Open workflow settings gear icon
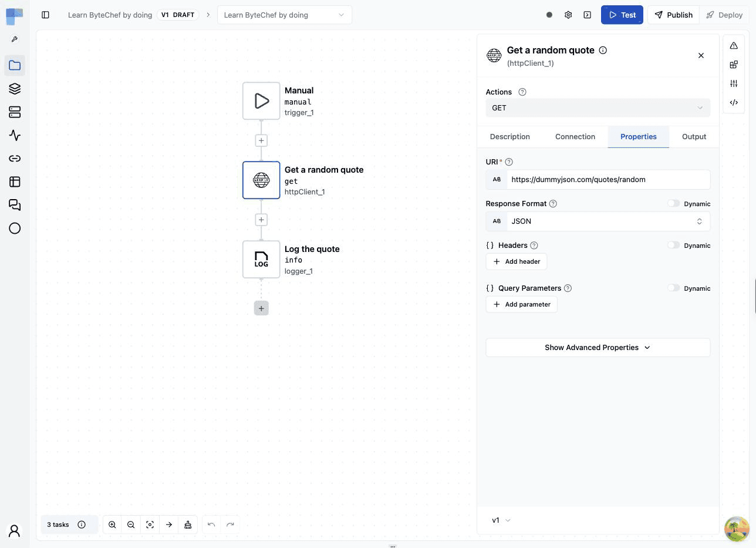 pyautogui.click(x=568, y=15)
